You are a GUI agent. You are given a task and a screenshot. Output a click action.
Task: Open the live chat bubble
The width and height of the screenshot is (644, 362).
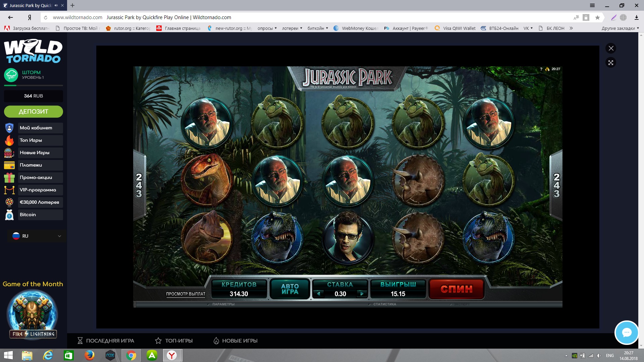click(x=626, y=333)
